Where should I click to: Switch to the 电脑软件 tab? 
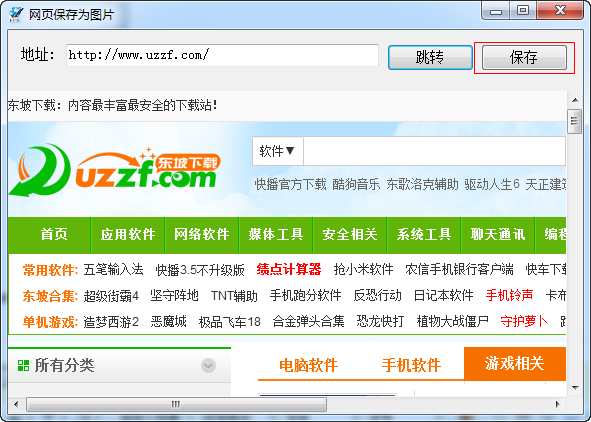(308, 365)
